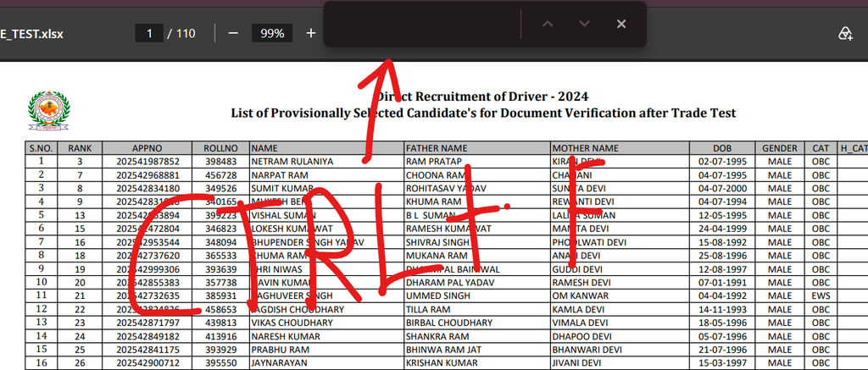Click father name DHARAM PAL YADAV

coord(449,283)
